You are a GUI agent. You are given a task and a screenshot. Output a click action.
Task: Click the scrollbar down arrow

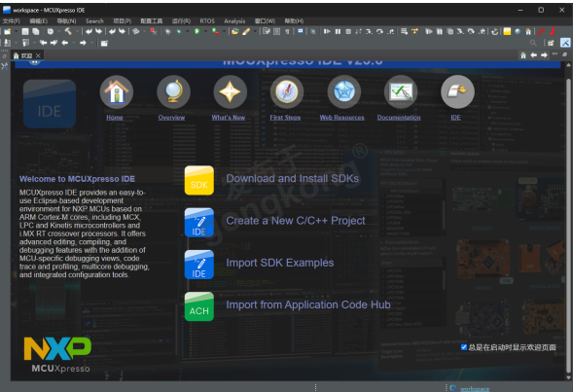tap(568, 377)
